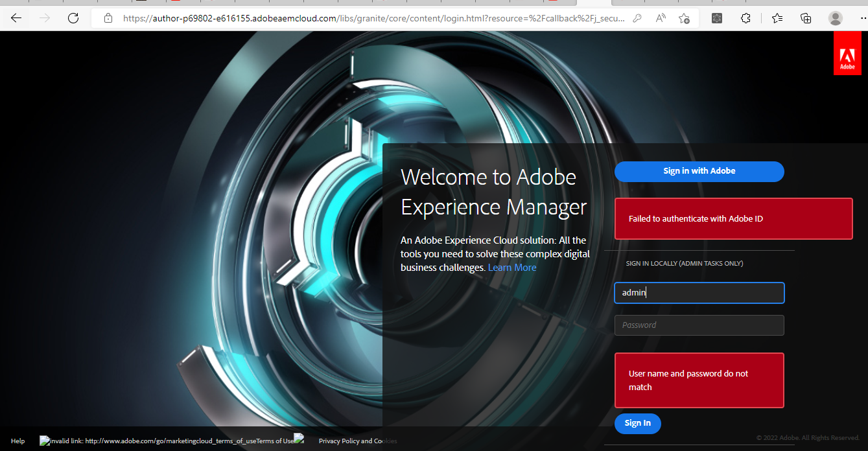Add this page to favorites via star icon
This screenshot has width=868, height=451.
(684, 18)
